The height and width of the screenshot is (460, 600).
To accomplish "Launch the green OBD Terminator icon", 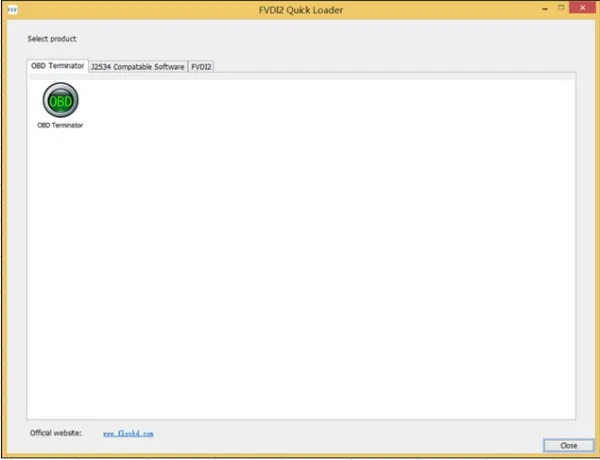I will tap(60, 100).
